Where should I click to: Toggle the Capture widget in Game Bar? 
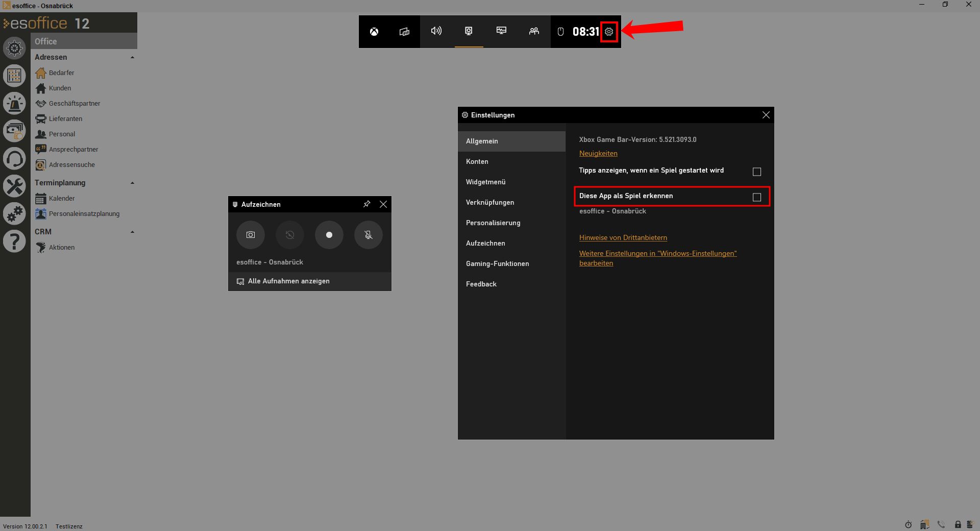[x=469, y=31]
